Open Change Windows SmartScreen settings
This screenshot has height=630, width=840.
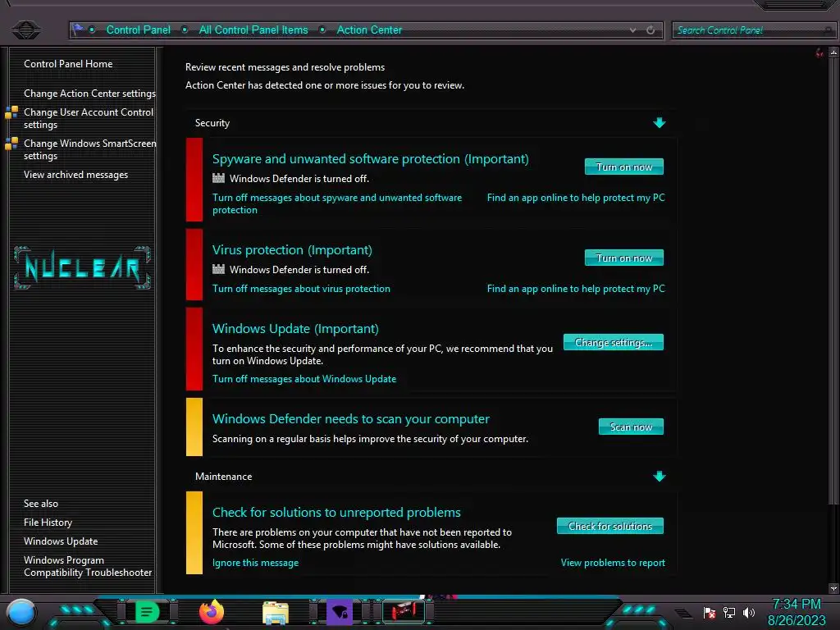tap(90, 149)
